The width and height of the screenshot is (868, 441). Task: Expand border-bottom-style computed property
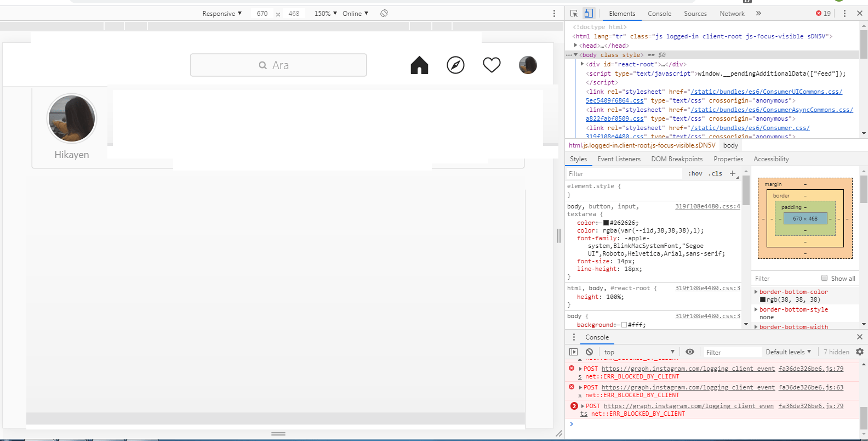(x=756, y=309)
